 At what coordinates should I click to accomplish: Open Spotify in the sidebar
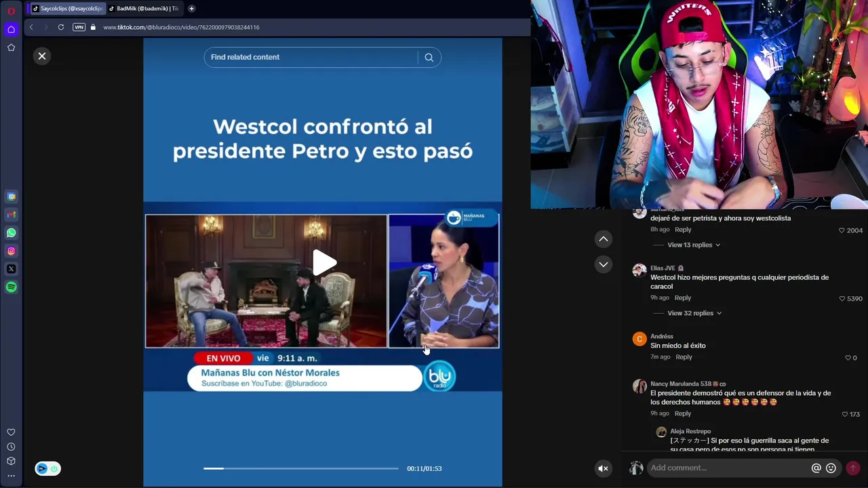click(11, 287)
